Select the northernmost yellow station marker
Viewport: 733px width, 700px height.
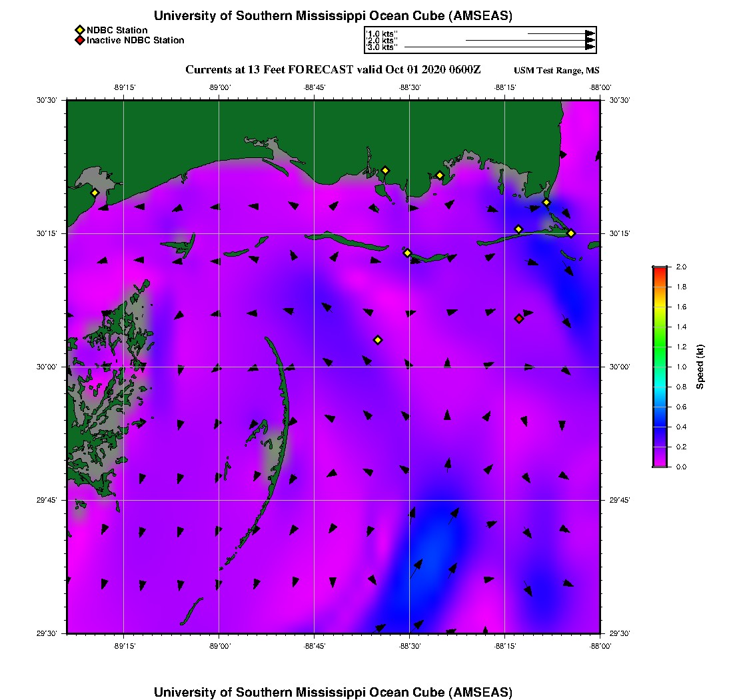(x=385, y=170)
